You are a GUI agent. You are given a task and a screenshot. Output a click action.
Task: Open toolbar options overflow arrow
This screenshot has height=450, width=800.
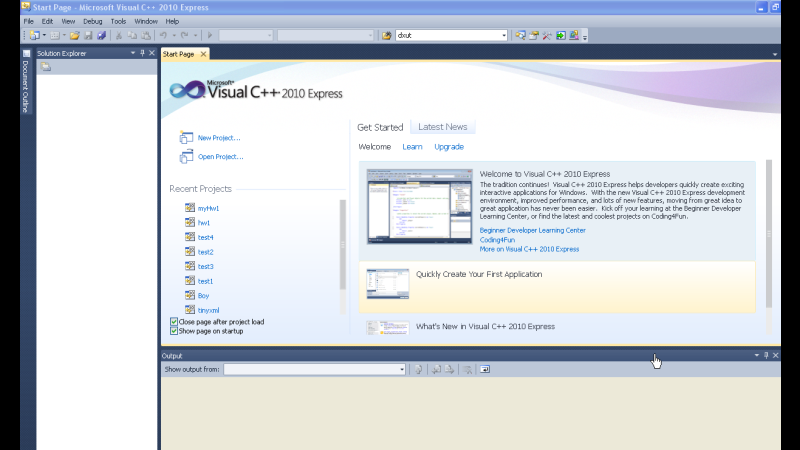pos(585,36)
